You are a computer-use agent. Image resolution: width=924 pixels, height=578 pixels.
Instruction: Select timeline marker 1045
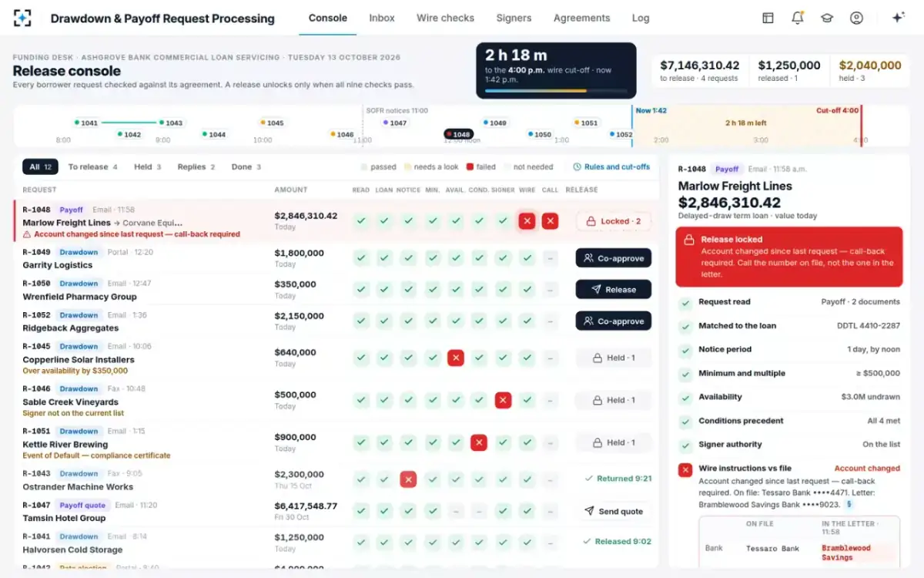click(x=272, y=123)
